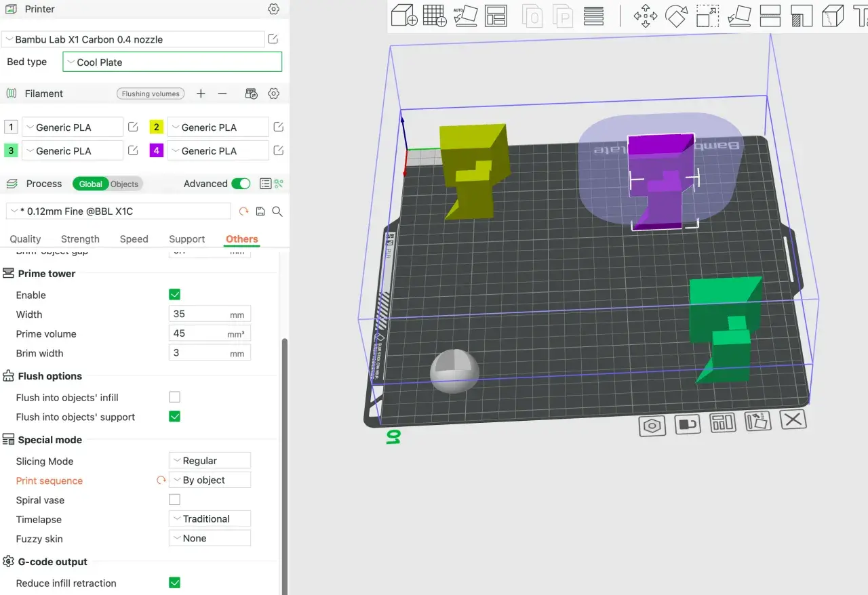Uncheck Flush into objects' support
Screen dimensions: 868x595
click(x=174, y=416)
